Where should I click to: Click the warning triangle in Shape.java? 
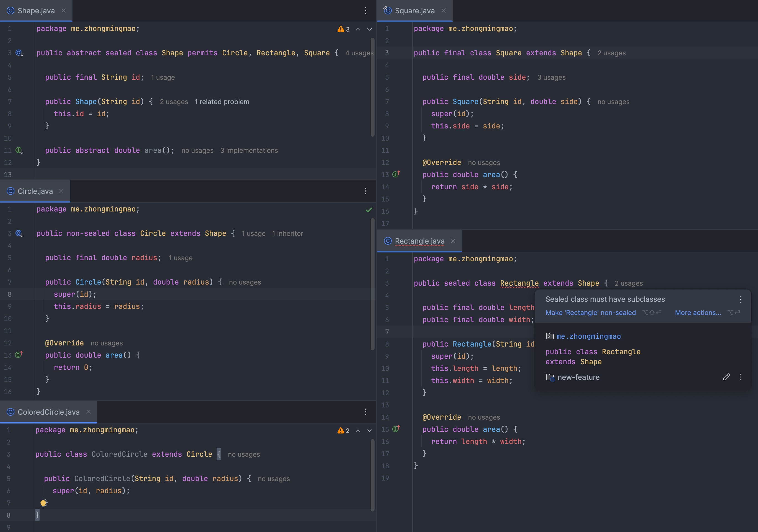pyautogui.click(x=340, y=29)
